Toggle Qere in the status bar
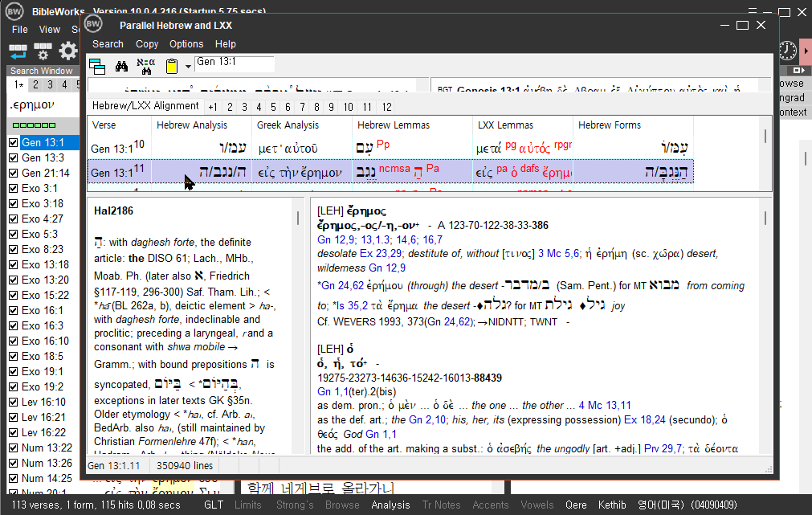This screenshot has height=515, width=812. click(576, 505)
